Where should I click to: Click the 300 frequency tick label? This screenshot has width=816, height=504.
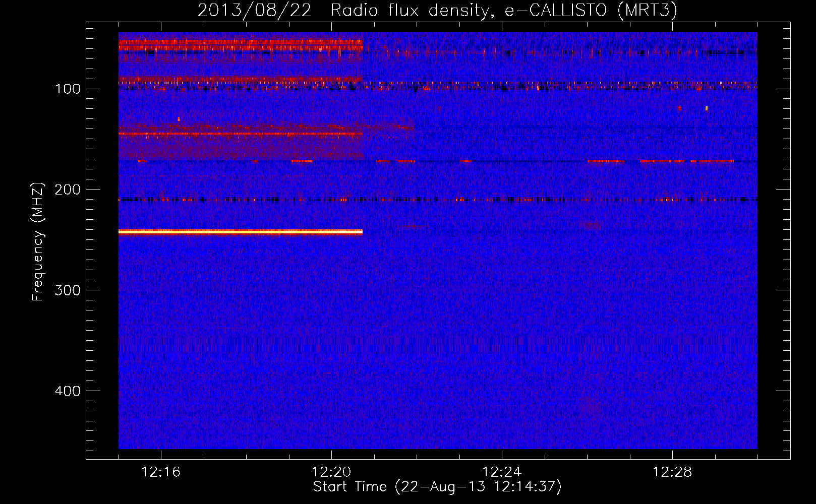[68, 290]
